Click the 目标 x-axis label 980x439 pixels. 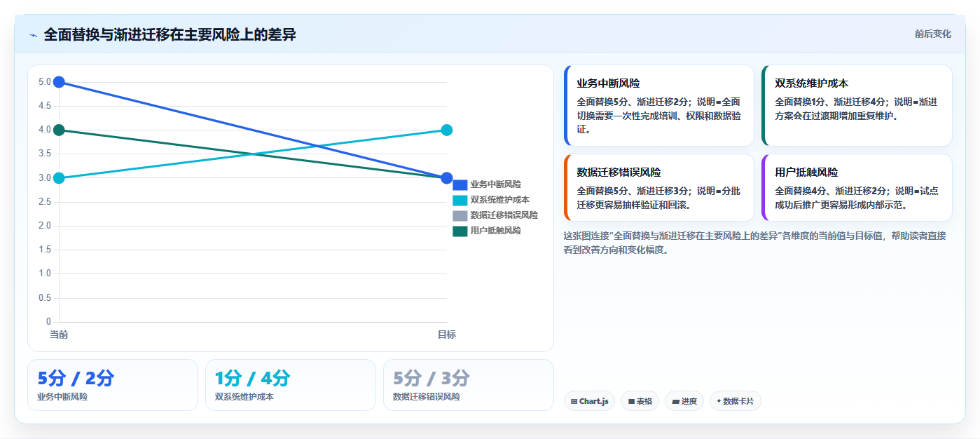point(447,335)
